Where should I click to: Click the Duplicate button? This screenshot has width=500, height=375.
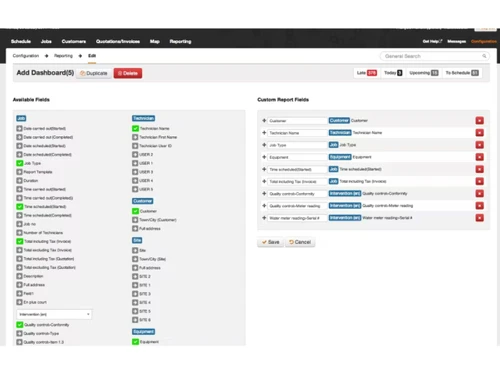click(94, 73)
